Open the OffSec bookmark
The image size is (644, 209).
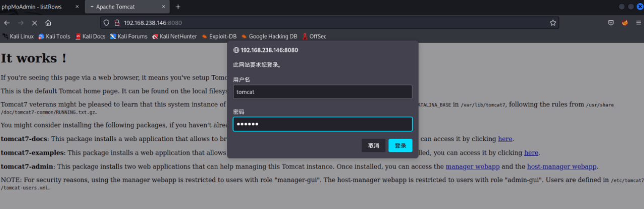point(314,36)
